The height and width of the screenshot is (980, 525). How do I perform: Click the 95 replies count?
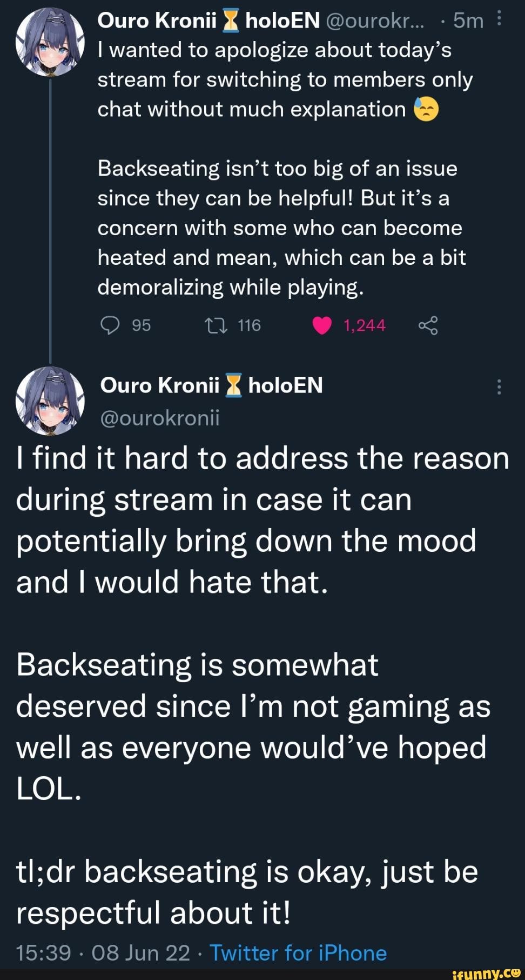(x=142, y=325)
